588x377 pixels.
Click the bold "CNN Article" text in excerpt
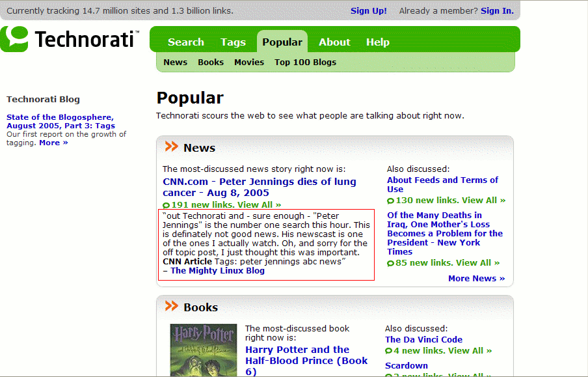coord(187,262)
